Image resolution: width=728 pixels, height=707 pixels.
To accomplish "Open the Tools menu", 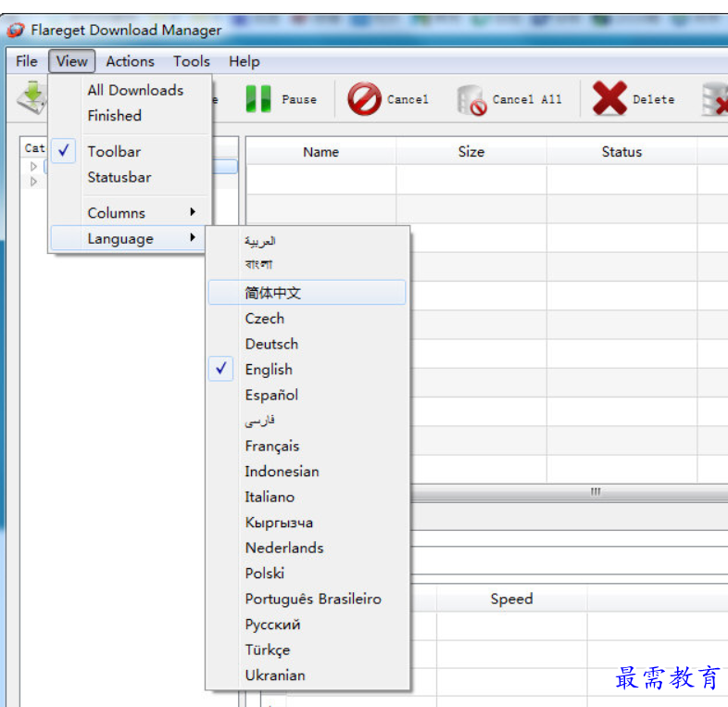I will (x=192, y=61).
